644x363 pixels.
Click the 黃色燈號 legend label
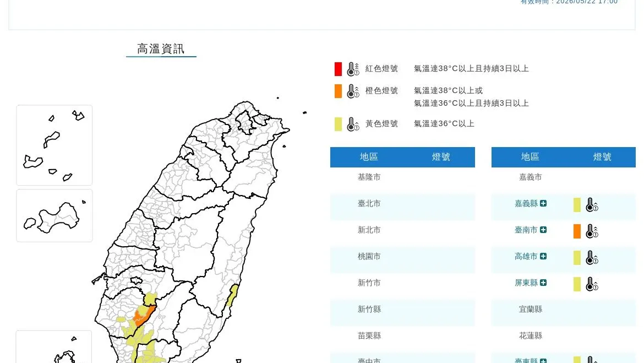coord(381,124)
